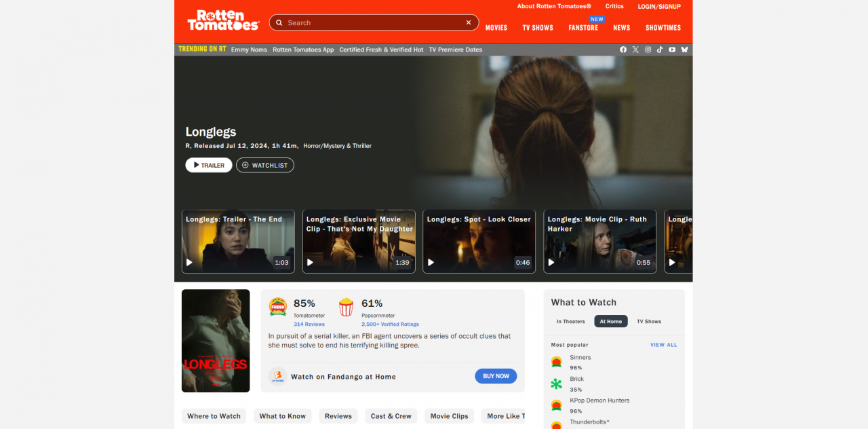This screenshot has width=868, height=429.
Task: Click the fresh tomato icon beside Sinners
Action: click(556, 362)
